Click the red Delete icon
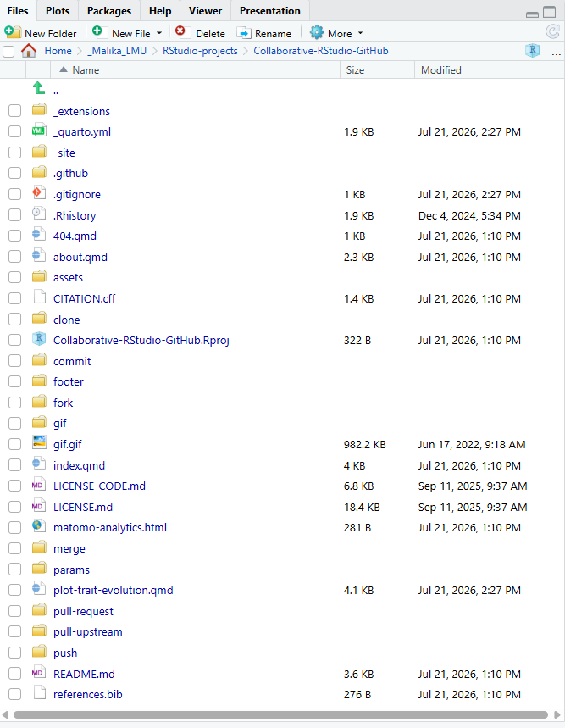565x728 pixels. pyautogui.click(x=180, y=31)
